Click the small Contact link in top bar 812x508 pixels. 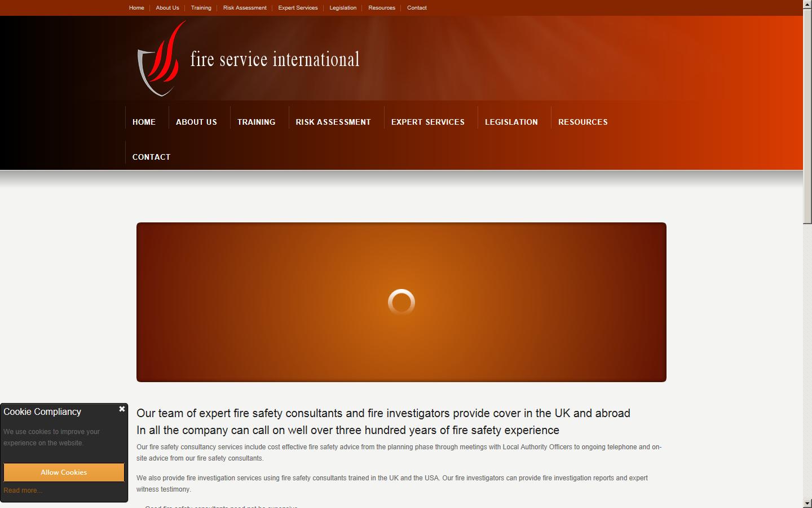click(417, 8)
